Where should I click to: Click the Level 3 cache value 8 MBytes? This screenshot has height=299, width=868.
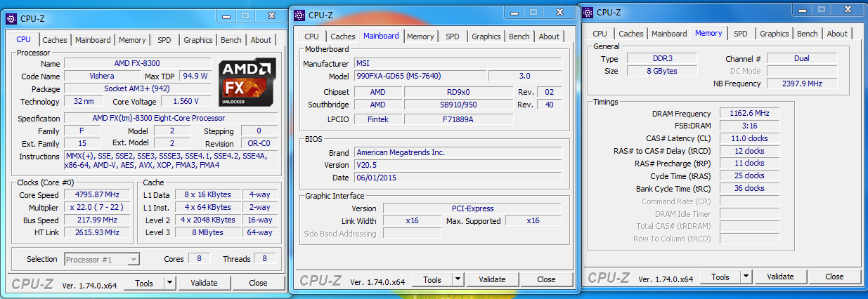tap(207, 232)
